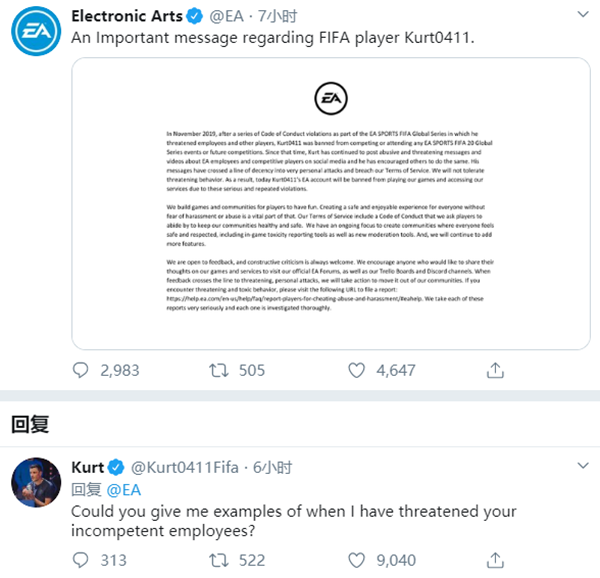600x578 pixels.
Task: Reply to Kurt's tweet
Action: 82,559
